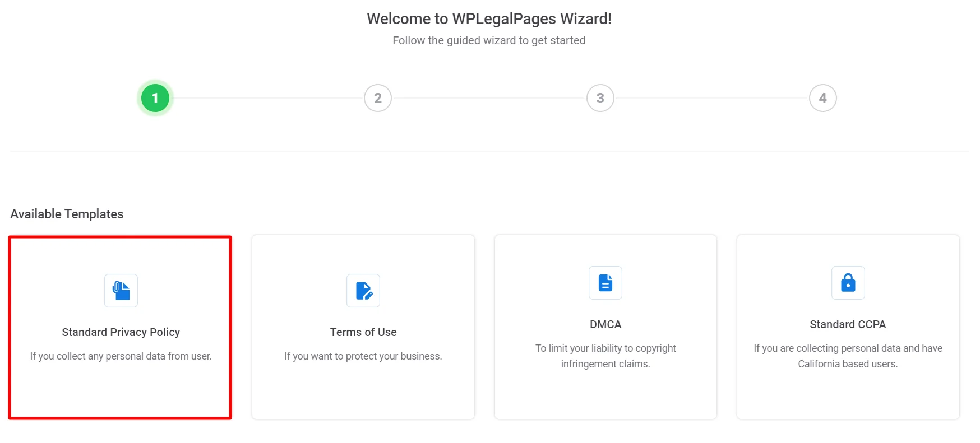980x443 pixels.
Task: Click the green step 1 indicator
Action: point(155,97)
